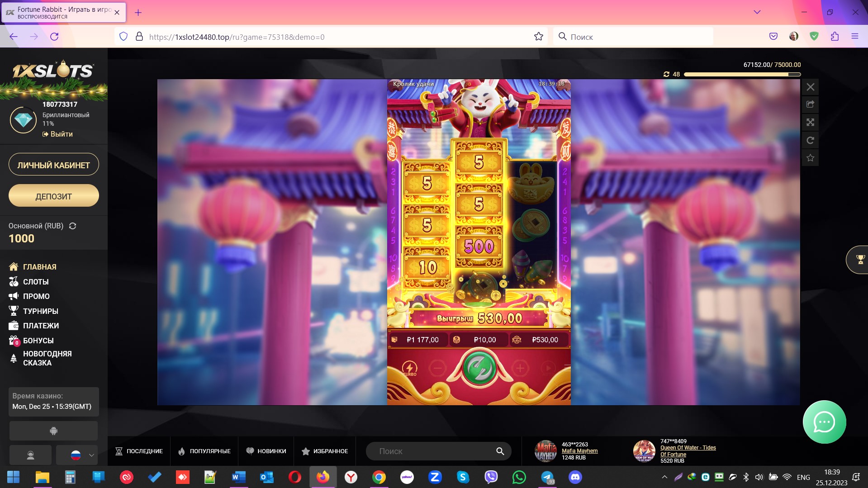
Task: Click the game search input field
Action: 434,451
